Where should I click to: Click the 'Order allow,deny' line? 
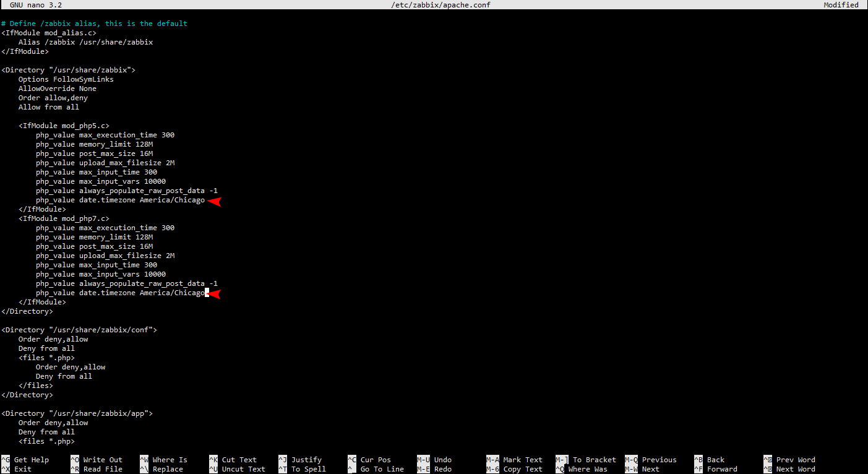pos(53,98)
